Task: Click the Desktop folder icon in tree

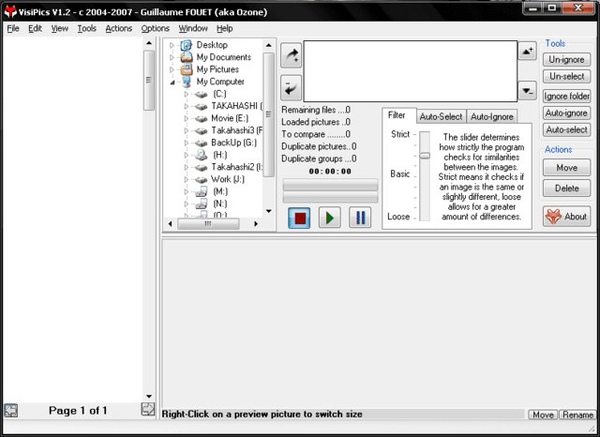Action: (x=186, y=45)
